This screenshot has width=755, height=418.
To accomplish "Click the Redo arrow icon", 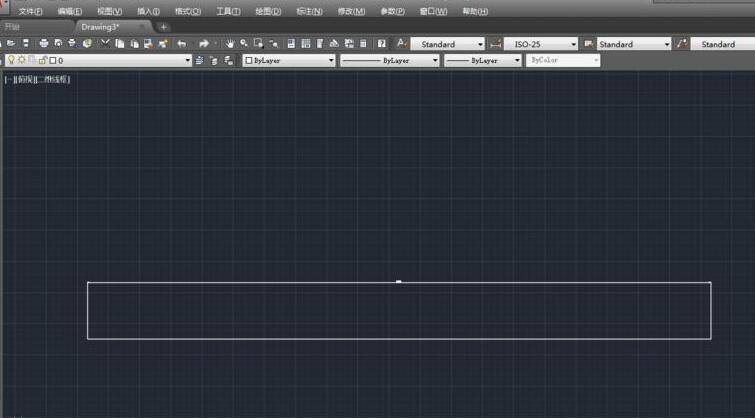I will point(203,44).
